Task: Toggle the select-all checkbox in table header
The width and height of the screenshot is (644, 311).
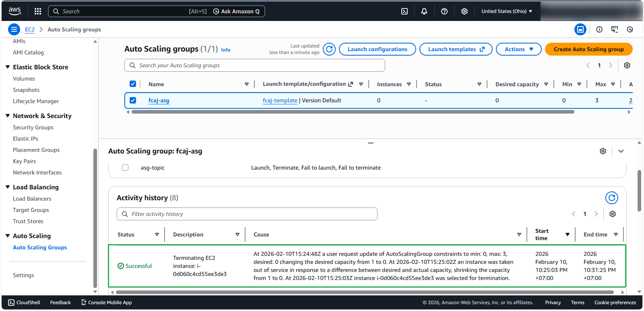Action: pyautogui.click(x=133, y=84)
